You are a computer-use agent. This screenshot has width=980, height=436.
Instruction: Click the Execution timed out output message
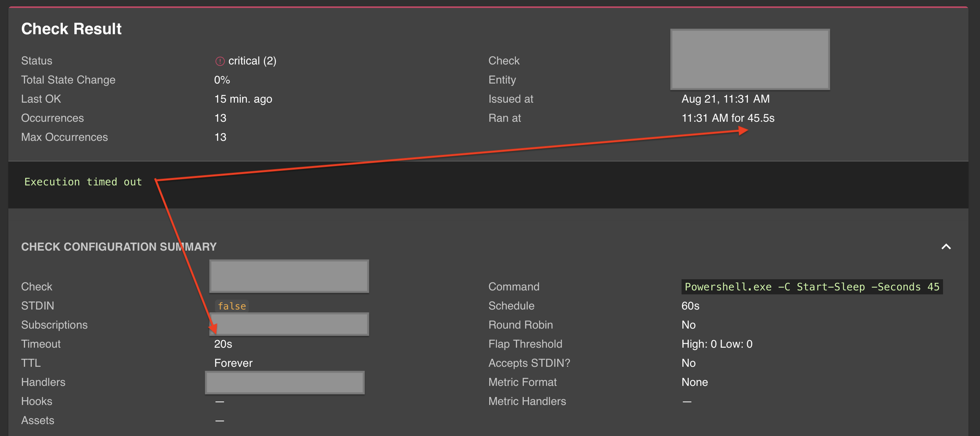[83, 182]
